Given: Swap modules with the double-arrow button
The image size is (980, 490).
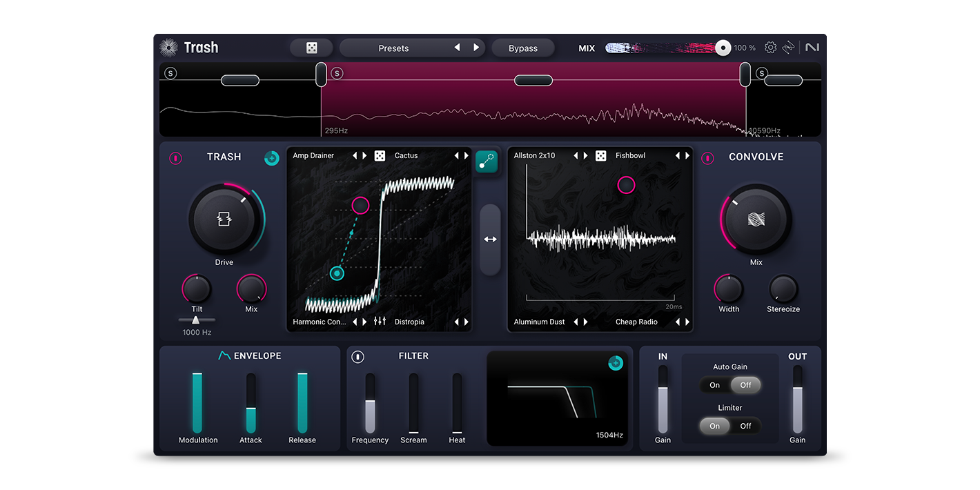Looking at the screenshot, I should point(490,239).
